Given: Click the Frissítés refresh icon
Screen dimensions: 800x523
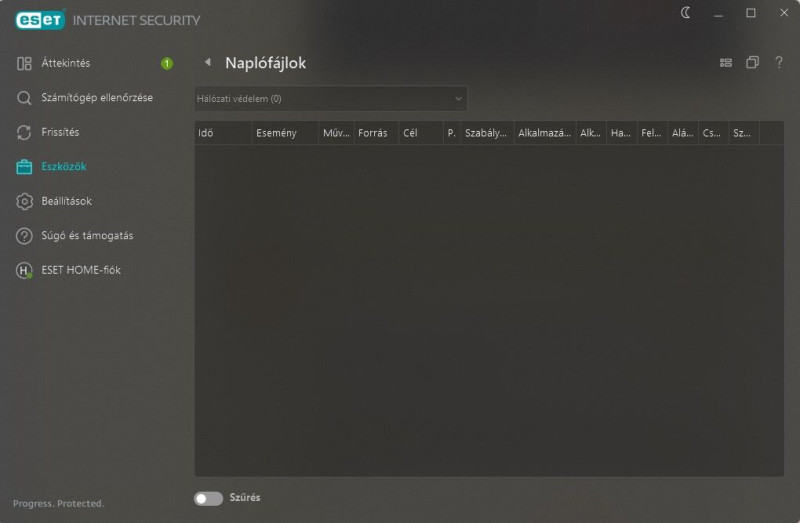Looking at the screenshot, I should [x=24, y=132].
